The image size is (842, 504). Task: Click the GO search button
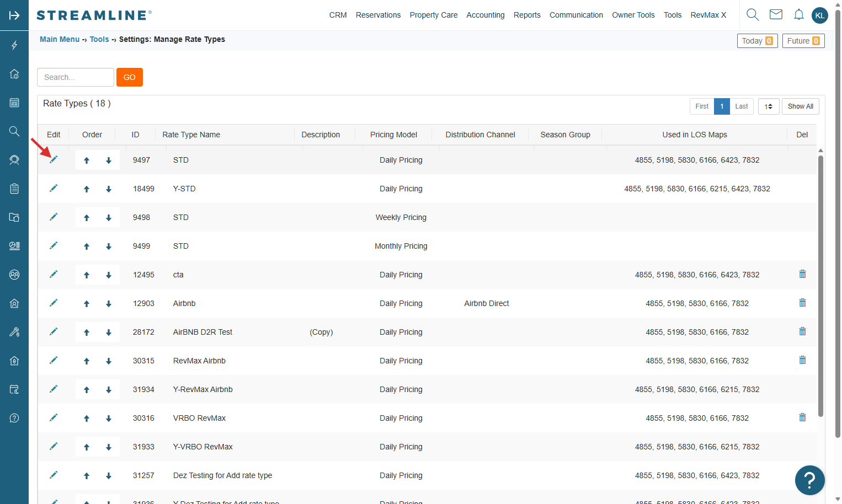pos(130,77)
